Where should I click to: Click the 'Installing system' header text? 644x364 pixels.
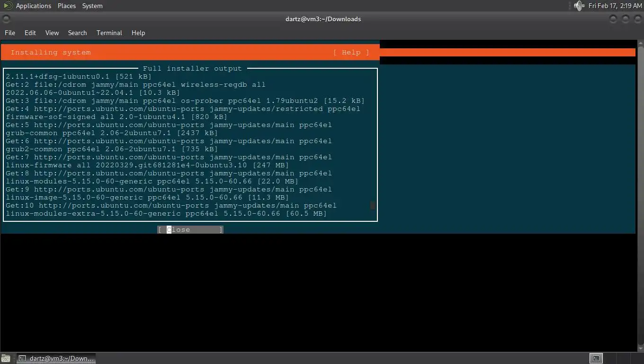coord(51,52)
